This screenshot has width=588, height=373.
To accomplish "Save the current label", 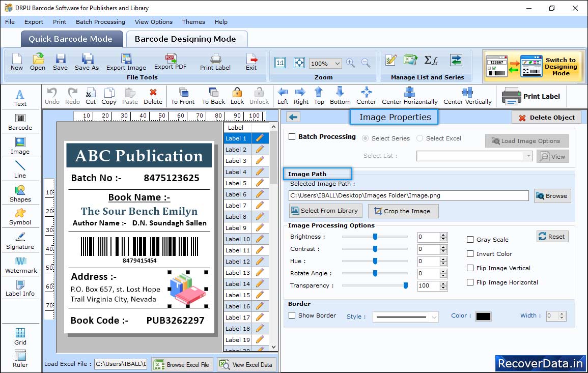I will click(x=61, y=62).
